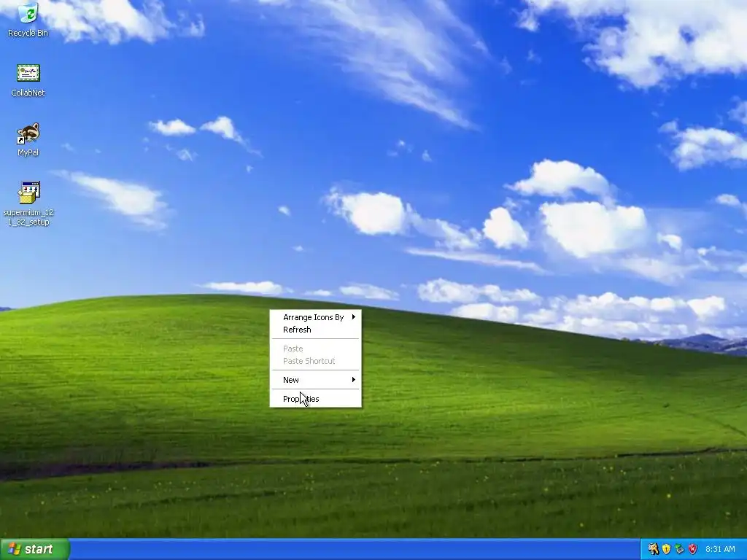Select the Recycle Bin desktop icon

(x=28, y=20)
